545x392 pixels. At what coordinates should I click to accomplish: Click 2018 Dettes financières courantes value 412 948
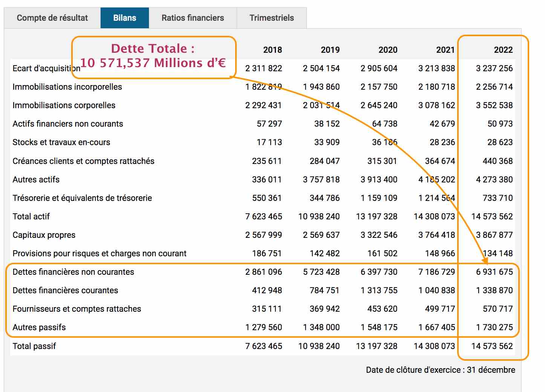267,290
